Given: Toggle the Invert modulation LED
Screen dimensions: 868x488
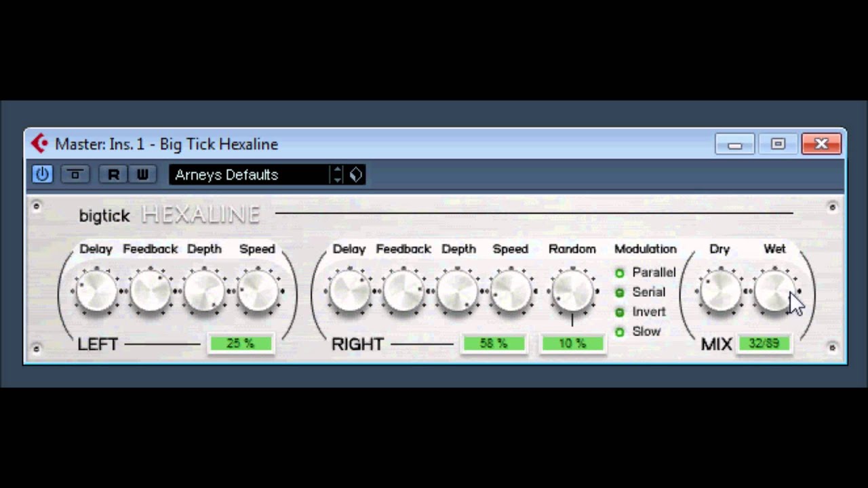Looking at the screenshot, I should [619, 312].
